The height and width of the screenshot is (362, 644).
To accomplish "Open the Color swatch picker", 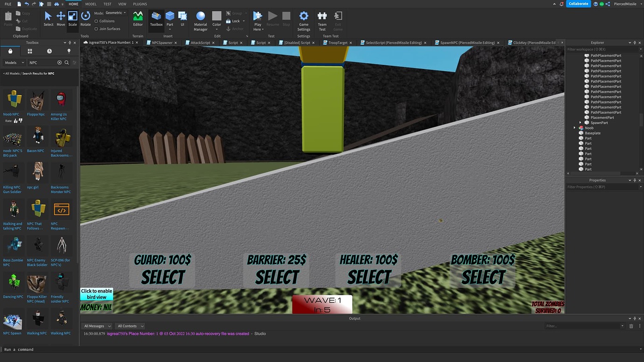I will (217, 19).
